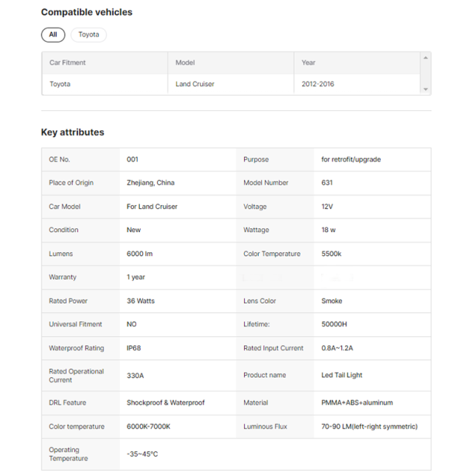
Task: Click the Led Tail Light product name
Action: point(341,376)
